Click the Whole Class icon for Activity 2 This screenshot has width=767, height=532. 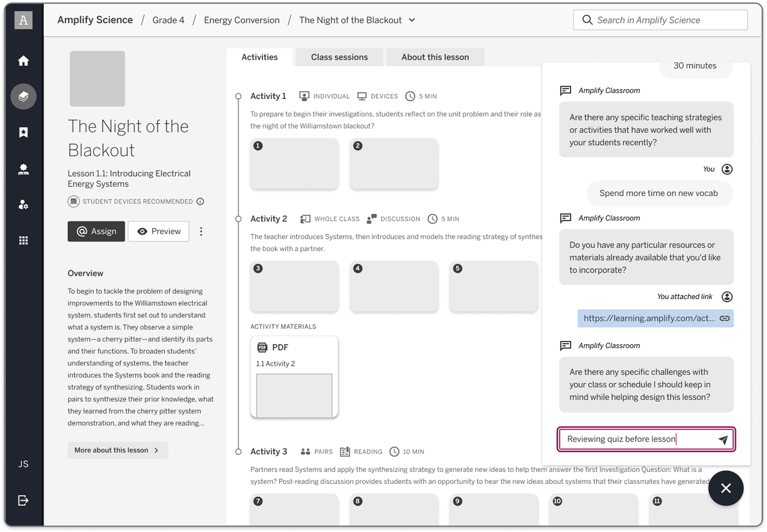[306, 219]
